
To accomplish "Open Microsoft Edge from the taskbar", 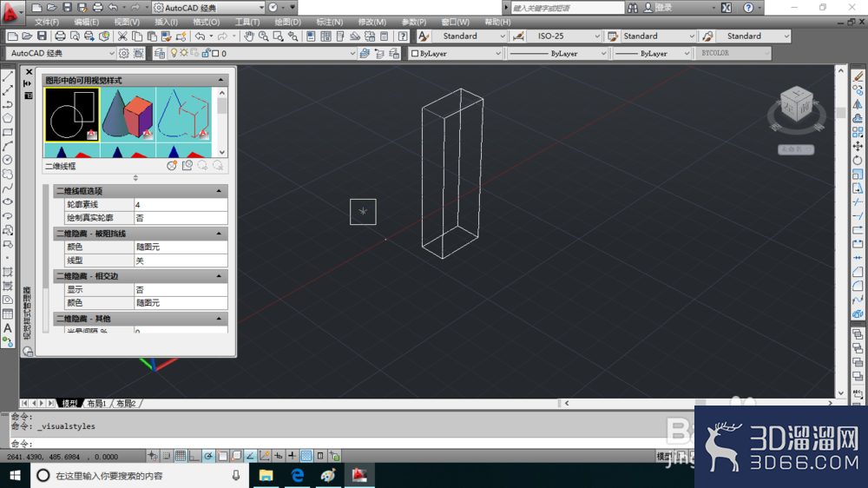I will (x=297, y=475).
